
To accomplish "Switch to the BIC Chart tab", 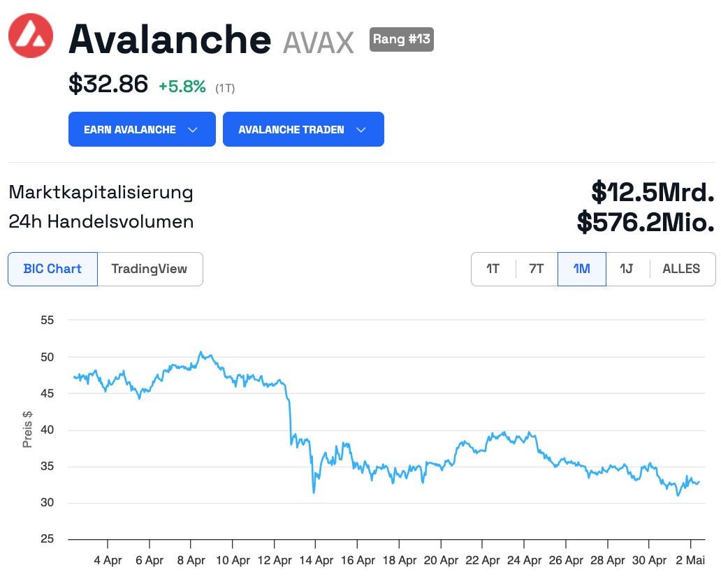I will [52, 269].
